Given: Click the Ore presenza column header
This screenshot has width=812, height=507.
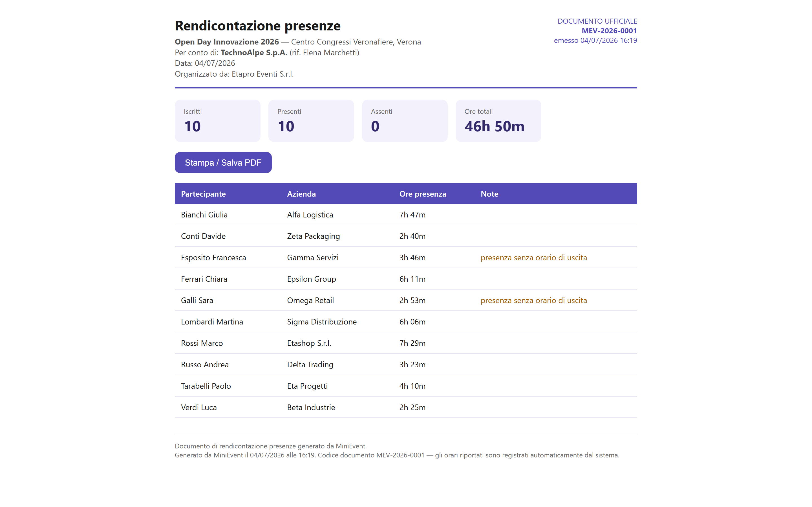Looking at the screenshot, I should pos(423,194).
